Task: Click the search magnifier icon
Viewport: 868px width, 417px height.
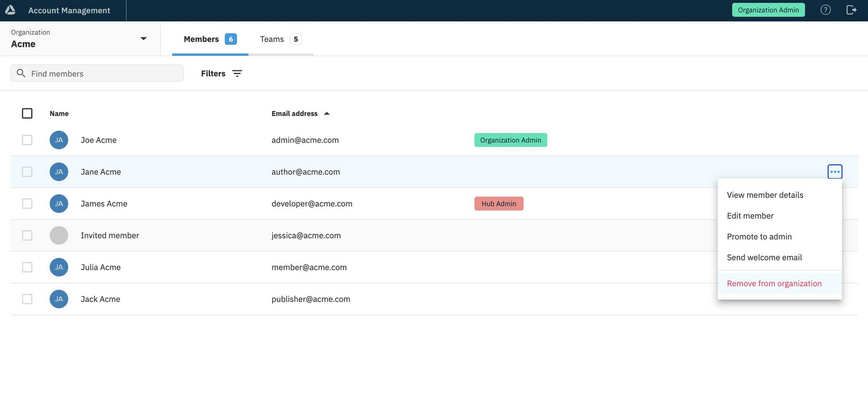Action: (x=21, y=73)
